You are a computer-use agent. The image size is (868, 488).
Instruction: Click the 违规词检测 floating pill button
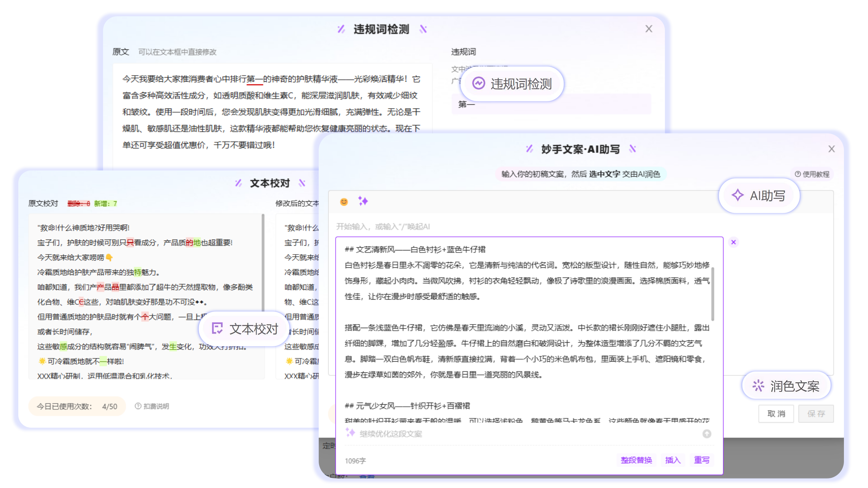[512, 84]
